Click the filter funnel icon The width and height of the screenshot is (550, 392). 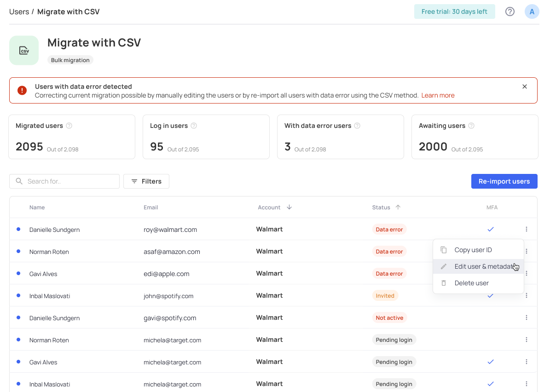pos(134,181)
